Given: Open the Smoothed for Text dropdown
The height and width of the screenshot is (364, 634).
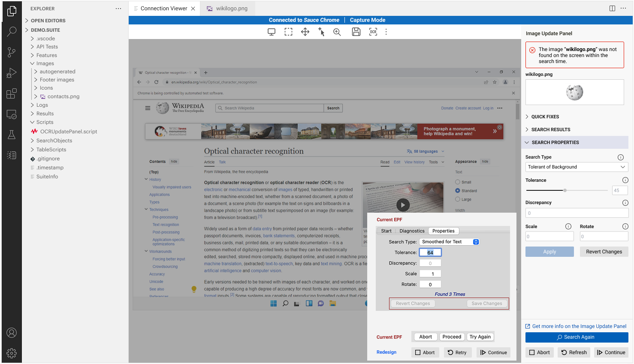Looking at the screenshot, I should 449,242.
